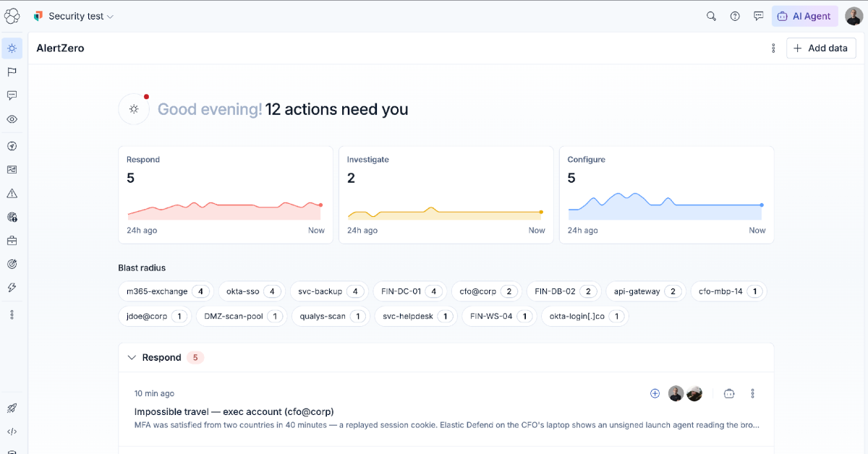Click the AI Agent button
This screenshot has height=454, width=868.
pos(805,16)
